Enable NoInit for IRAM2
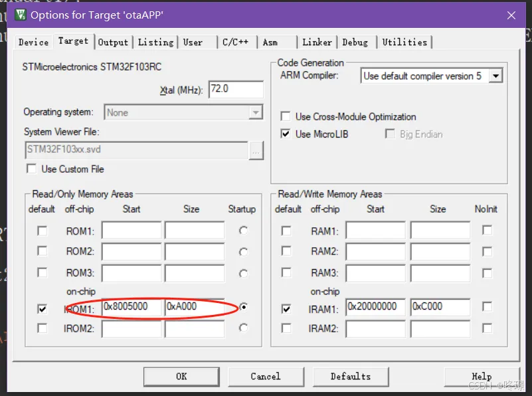Screen dimensions: 532x396 click(487, 328)
